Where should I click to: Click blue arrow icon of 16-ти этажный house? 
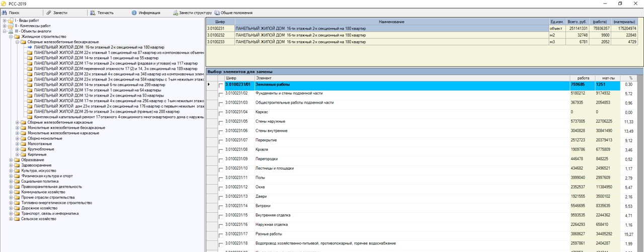pos(30,47)
